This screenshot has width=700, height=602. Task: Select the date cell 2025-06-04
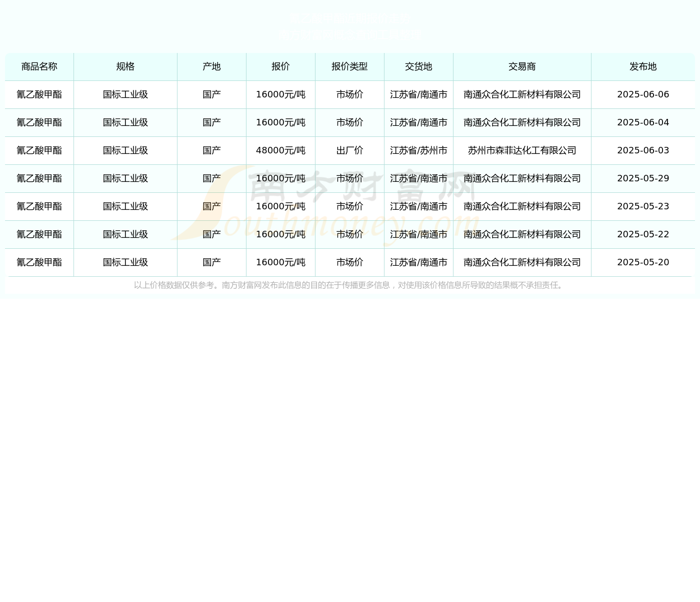point(643,122)
